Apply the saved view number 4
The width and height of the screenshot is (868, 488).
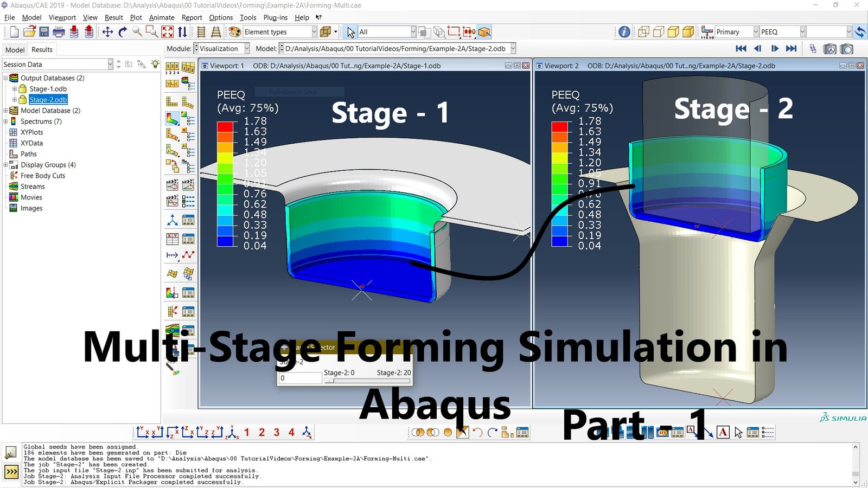click(x=291, y=432)
